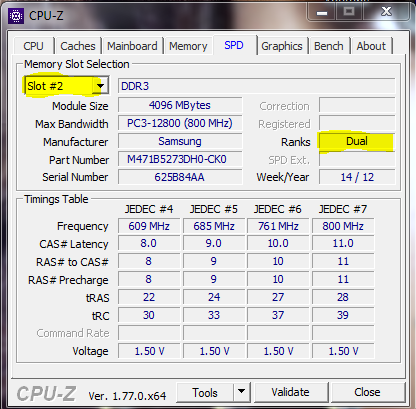416x409 pixels.
Task: Click the 685 MHz frequency cell
Action: tap(214, 226)
